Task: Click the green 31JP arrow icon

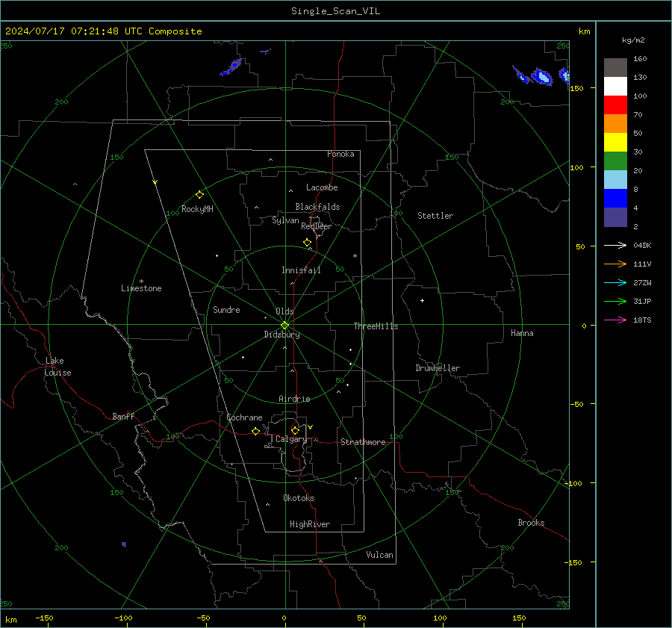Action: tap(615, 302)
